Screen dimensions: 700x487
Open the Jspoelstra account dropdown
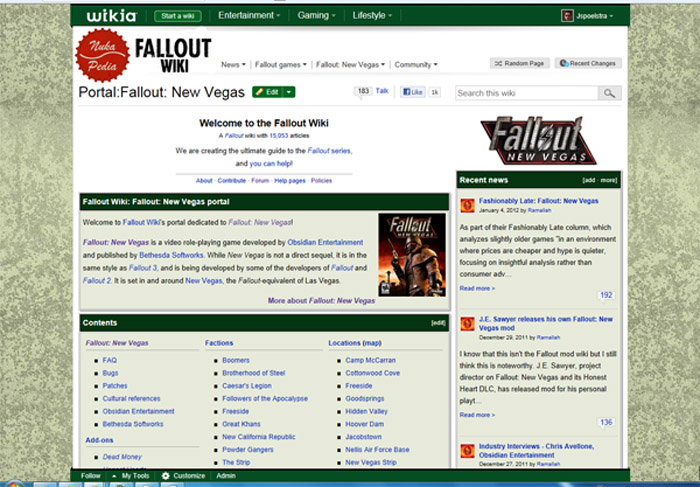tap(594, 16)
